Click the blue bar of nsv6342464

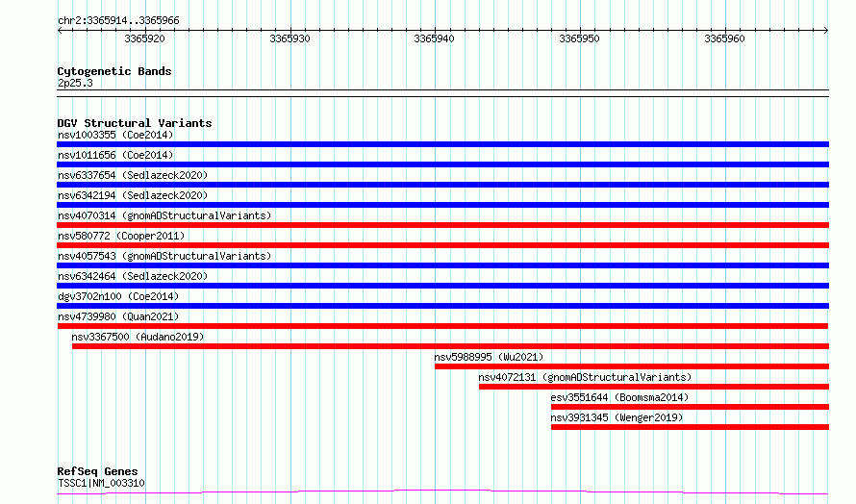click(442, 286)
